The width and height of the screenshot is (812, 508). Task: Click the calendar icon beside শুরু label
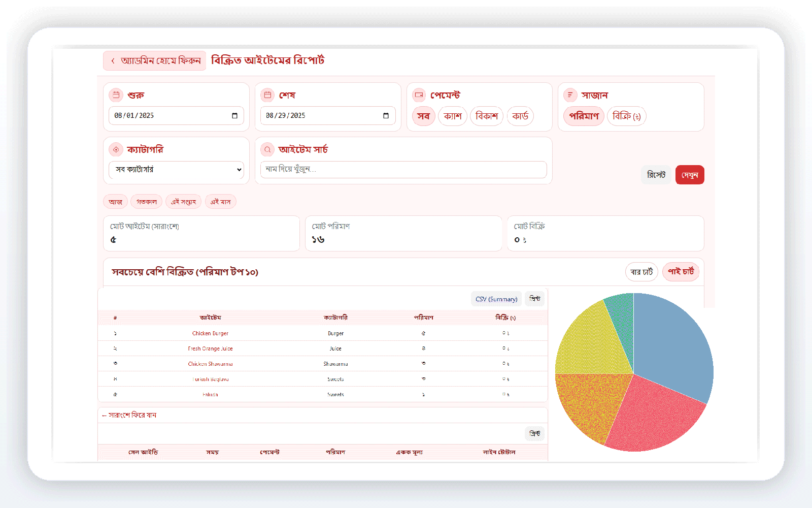click(116, 95)
